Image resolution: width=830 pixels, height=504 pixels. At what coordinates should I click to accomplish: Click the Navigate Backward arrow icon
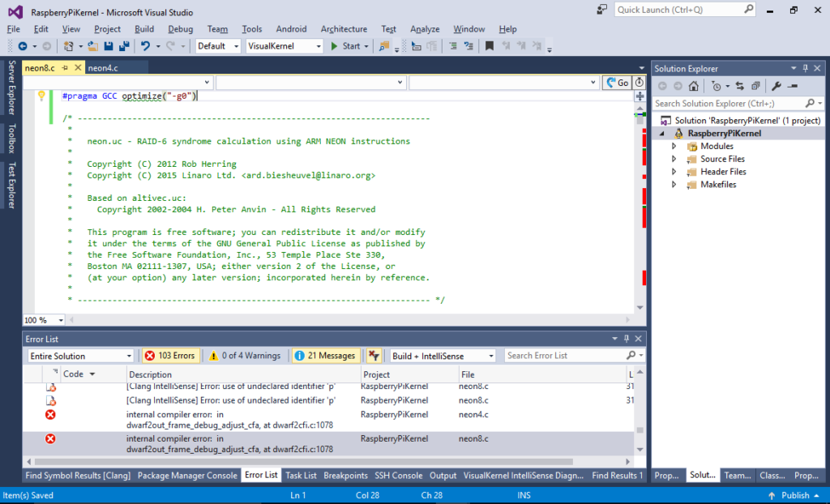pyautogui.click(x=23, y=45)
